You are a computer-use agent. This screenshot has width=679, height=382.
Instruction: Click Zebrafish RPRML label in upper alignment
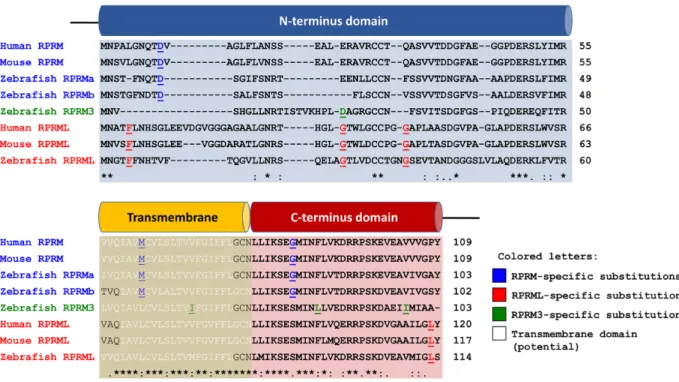click(x=47, y=161)
